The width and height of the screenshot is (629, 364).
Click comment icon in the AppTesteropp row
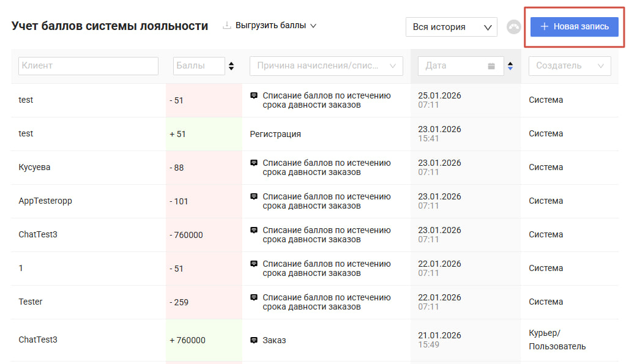pyautogui.click(x=254, y=197)
